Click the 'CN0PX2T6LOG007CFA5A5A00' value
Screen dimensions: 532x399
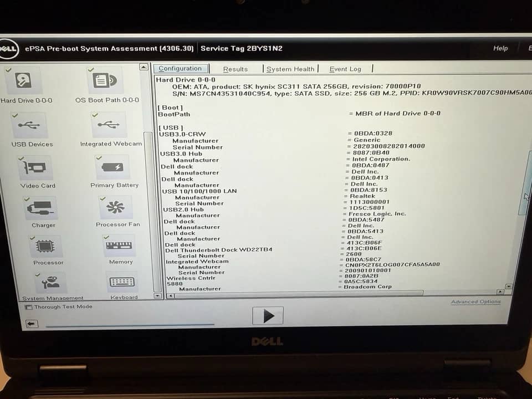coord(392,264)
